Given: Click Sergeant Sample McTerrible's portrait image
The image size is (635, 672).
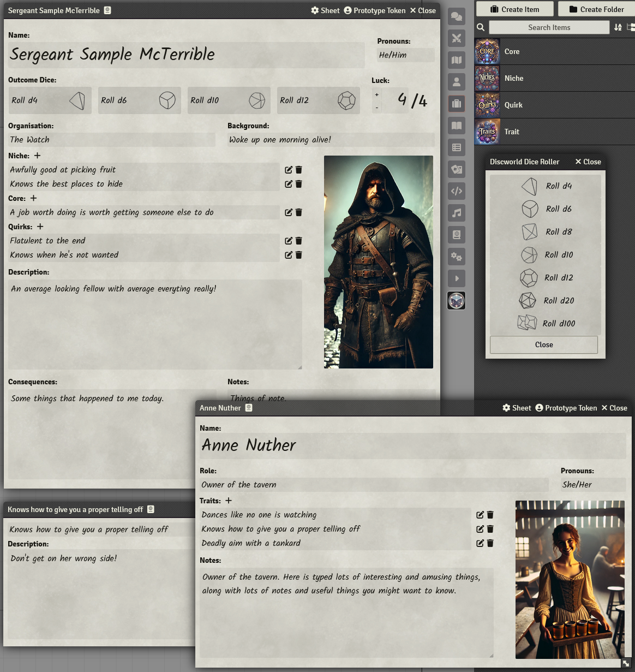Looking at the screenshot, I should (379, 262).
